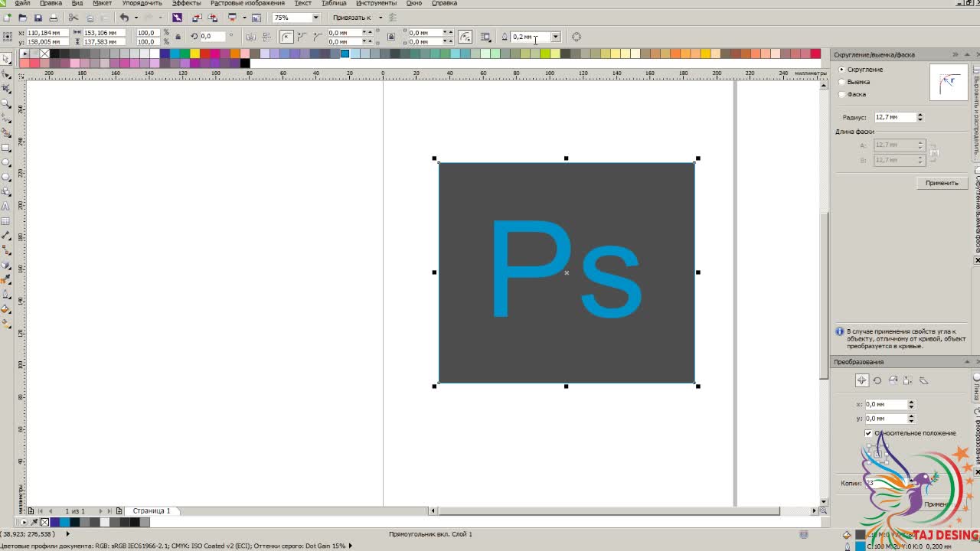980x551 pixels.
Task: Open the Упорядочить menu
Action: pos(142,3)
